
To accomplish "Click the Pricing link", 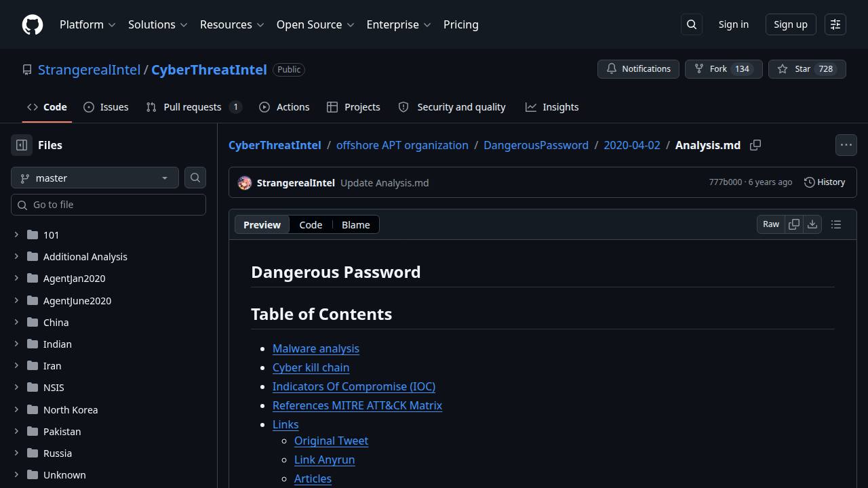I will click(461, 24).
